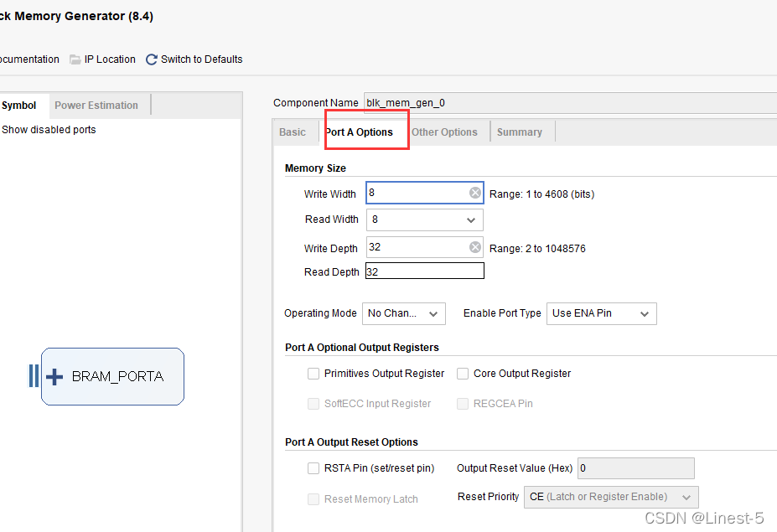Click the Read Depth field
Image resolution: width=777 pixels, height=532 pixels.
(425, 271)
